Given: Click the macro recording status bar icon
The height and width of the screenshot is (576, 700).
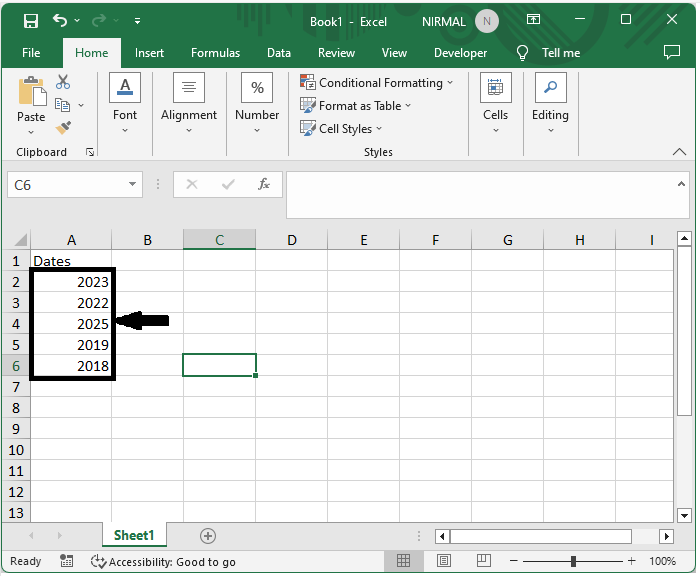Looking at the screenshot, I should click(x=67, y=561).
